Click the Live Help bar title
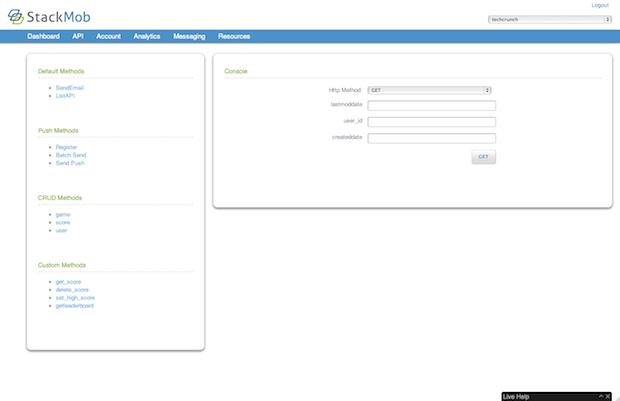 coord(516,397)
